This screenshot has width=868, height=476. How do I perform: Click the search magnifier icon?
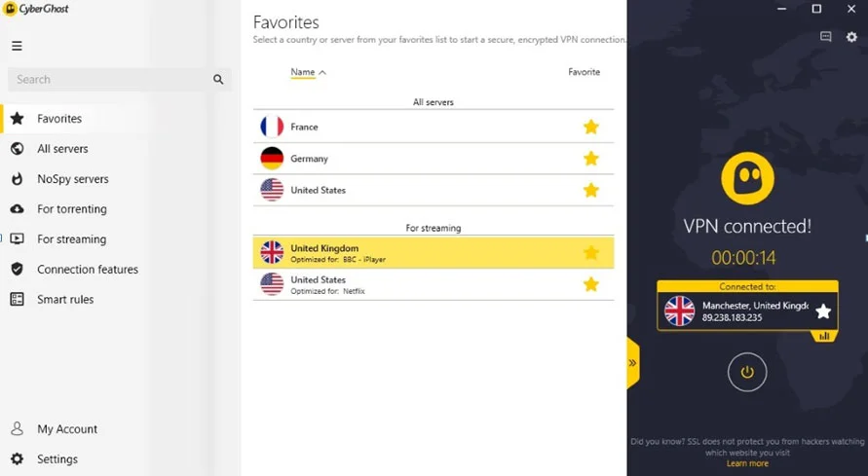[218, 80]
